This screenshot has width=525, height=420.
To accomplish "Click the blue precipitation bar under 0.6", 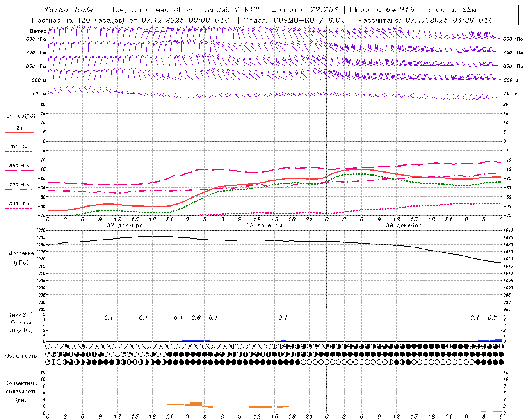I will 196,340.
